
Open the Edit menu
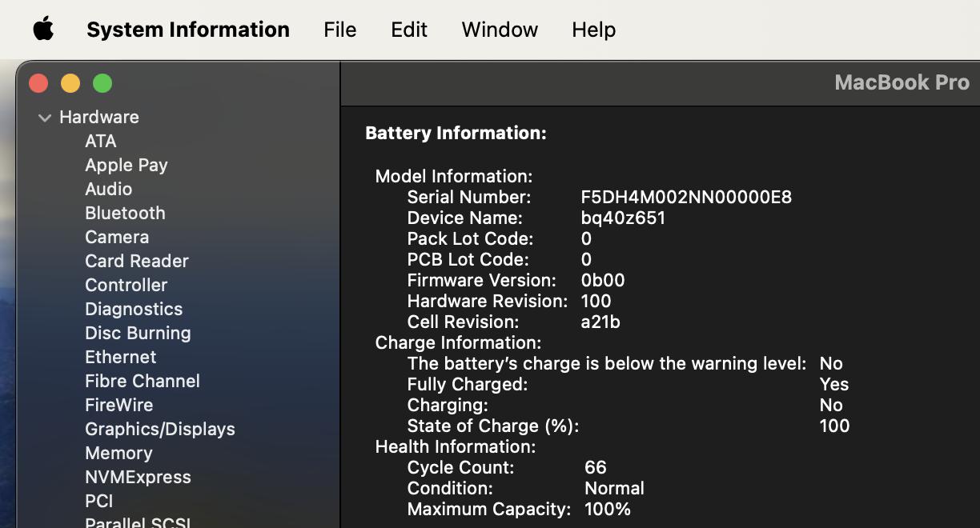tap(408, 30)
